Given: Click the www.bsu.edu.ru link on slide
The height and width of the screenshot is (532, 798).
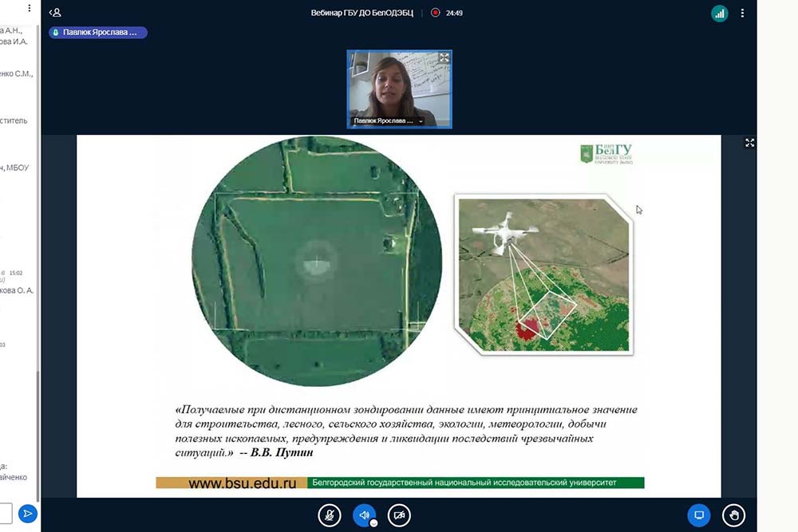Looking at the screenshot, I should coord(243,483).
